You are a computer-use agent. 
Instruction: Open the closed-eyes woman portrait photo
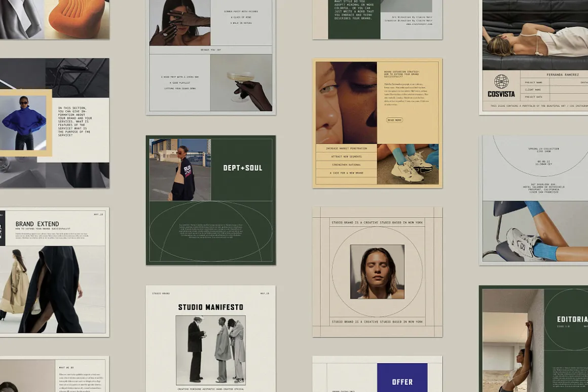point(377,271)
